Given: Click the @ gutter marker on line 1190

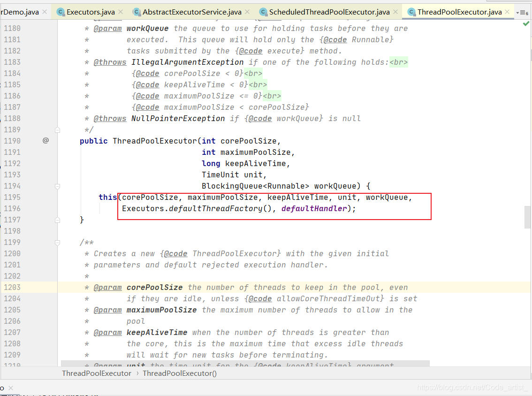Looking at the screenshot, I should coord(46,140).
